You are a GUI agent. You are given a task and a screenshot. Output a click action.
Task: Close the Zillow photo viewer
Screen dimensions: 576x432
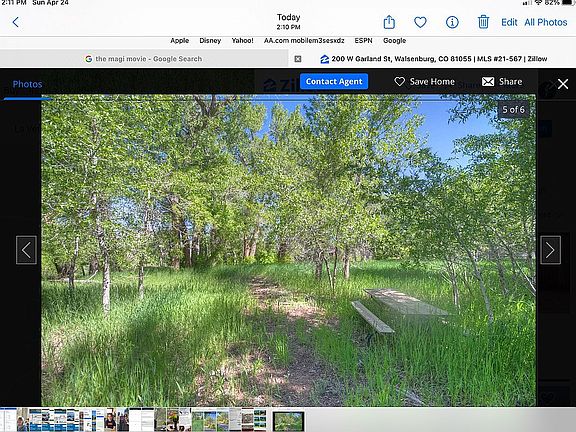[x=563, y=84]
